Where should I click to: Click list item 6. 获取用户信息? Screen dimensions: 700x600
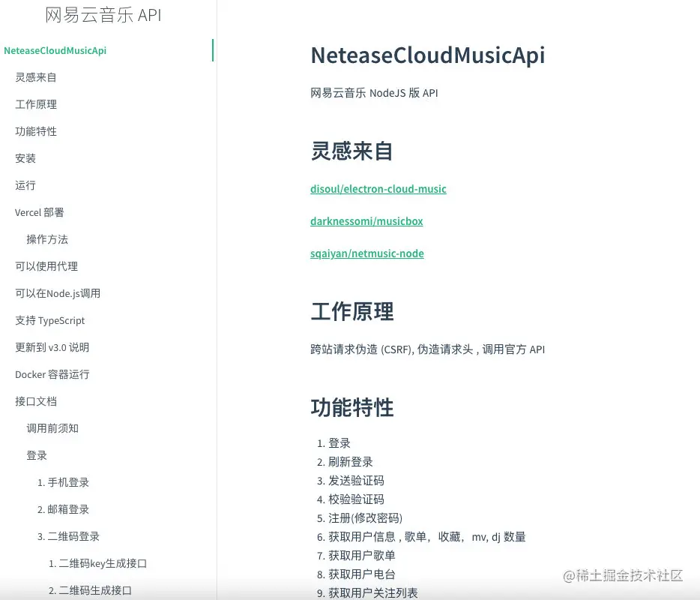421,537
